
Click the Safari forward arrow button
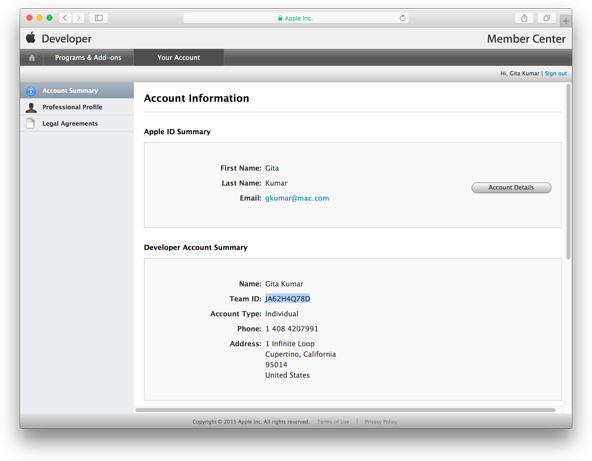(78, 18)
